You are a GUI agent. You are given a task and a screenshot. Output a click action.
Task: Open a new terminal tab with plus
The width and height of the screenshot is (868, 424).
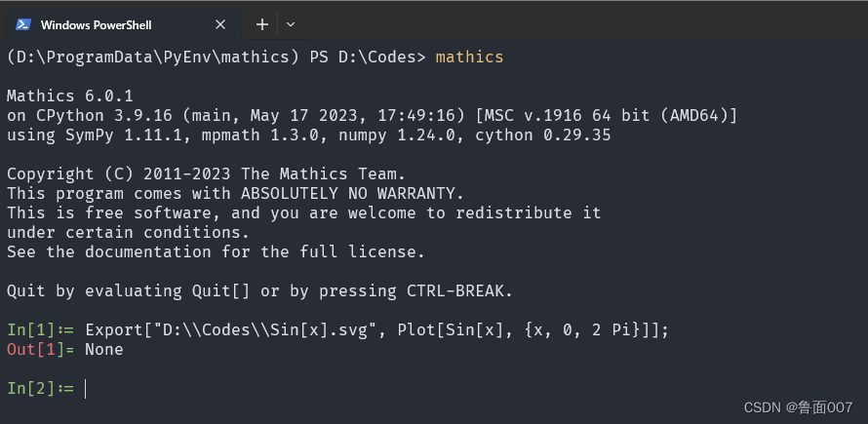coord(262,24)
